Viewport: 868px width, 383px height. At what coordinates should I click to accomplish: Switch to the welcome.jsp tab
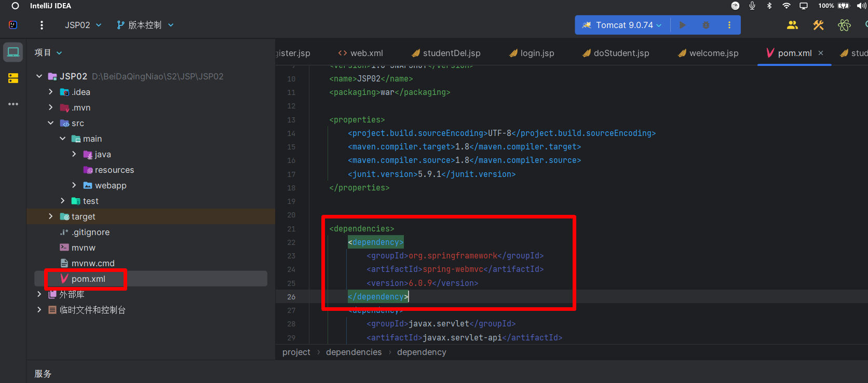tap(708, 53)
